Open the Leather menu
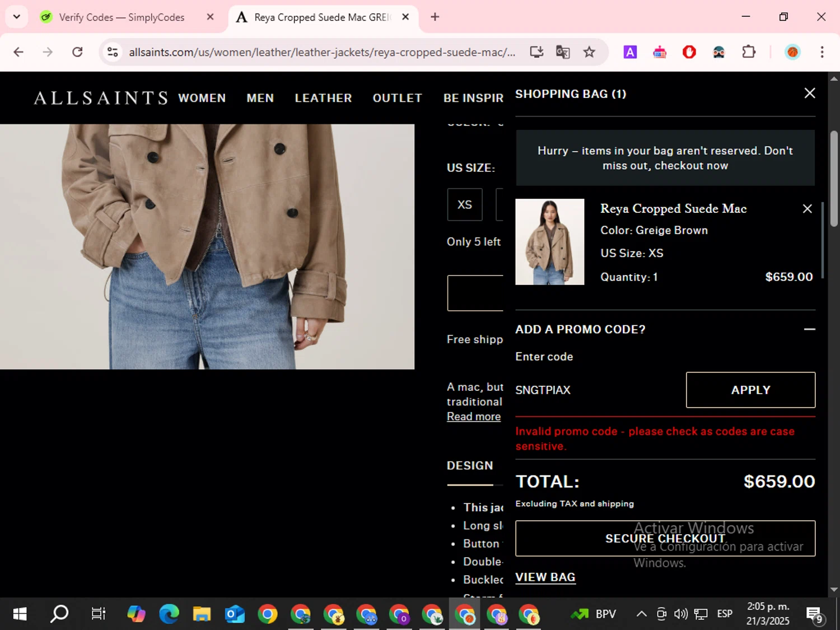 click(x=323, y=98)
